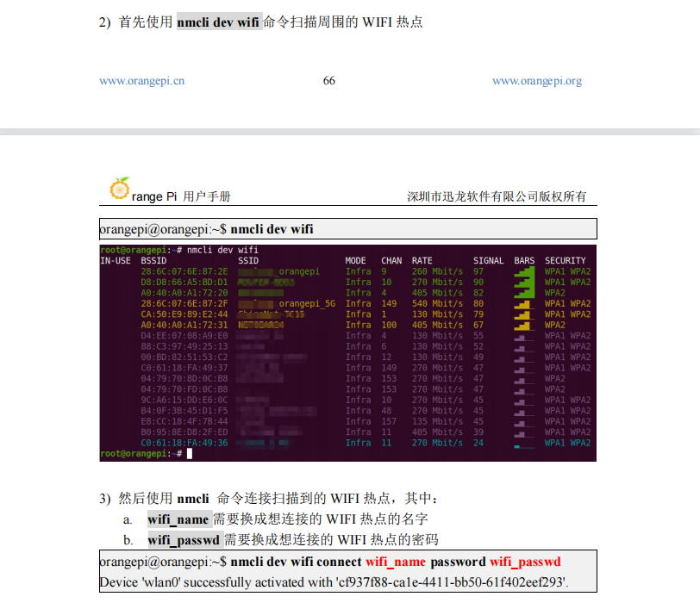Click the green signal bars for signal 97
The height and width of the screenshot is (609, 700).
click(524, 271)
